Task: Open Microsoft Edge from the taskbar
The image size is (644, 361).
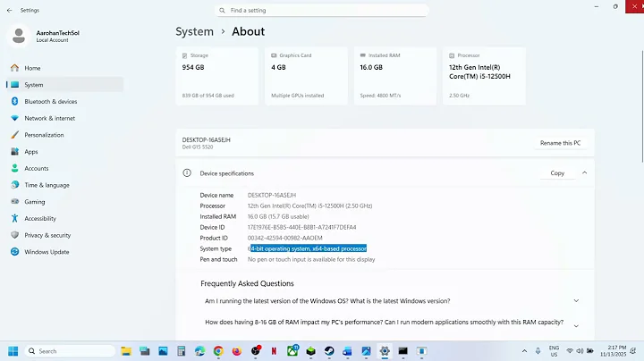Action: (199, 351)
